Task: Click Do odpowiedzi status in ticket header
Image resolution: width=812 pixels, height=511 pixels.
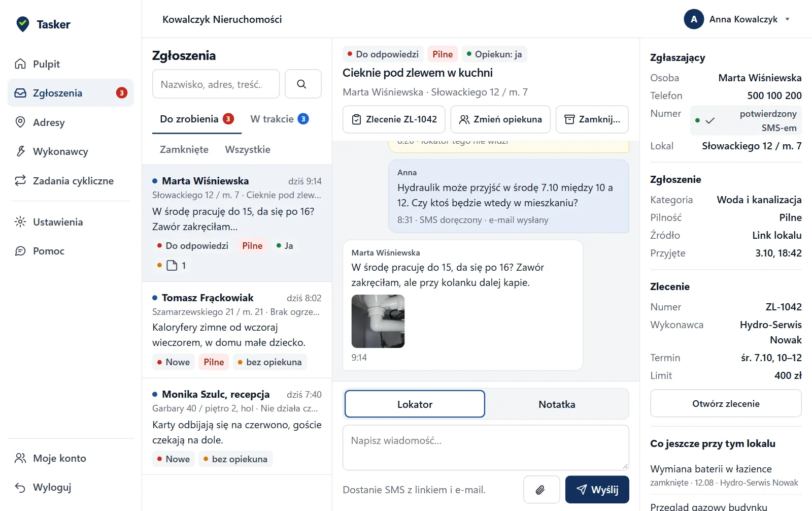Action: [x=383, y=54]
